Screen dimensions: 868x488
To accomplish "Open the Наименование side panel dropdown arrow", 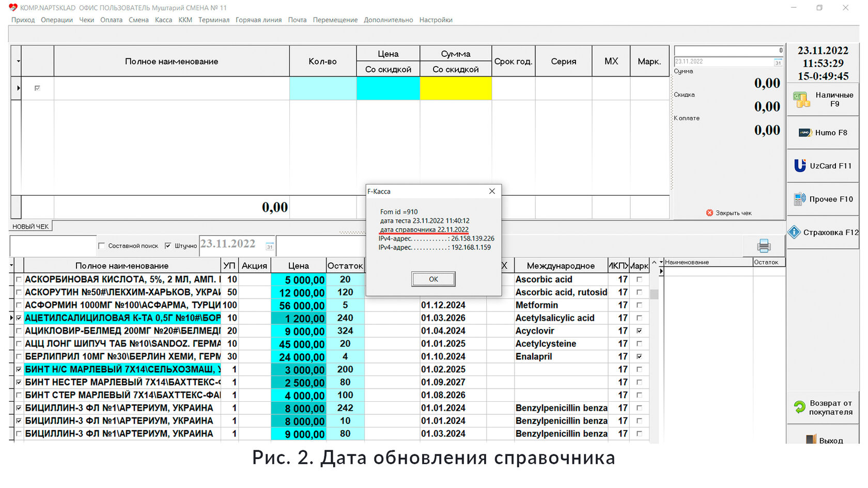I will pyautogui.click(x=661, y=262).
